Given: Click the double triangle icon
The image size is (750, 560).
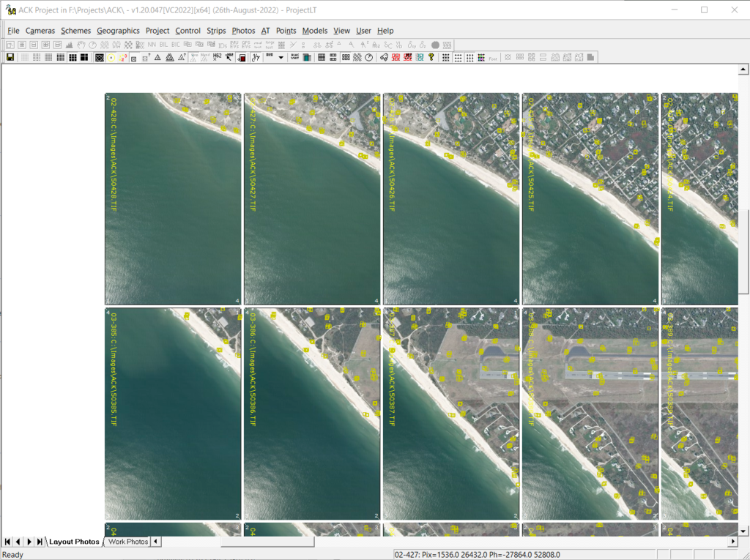Looking at the screenshot, I should tap(170, 57).
